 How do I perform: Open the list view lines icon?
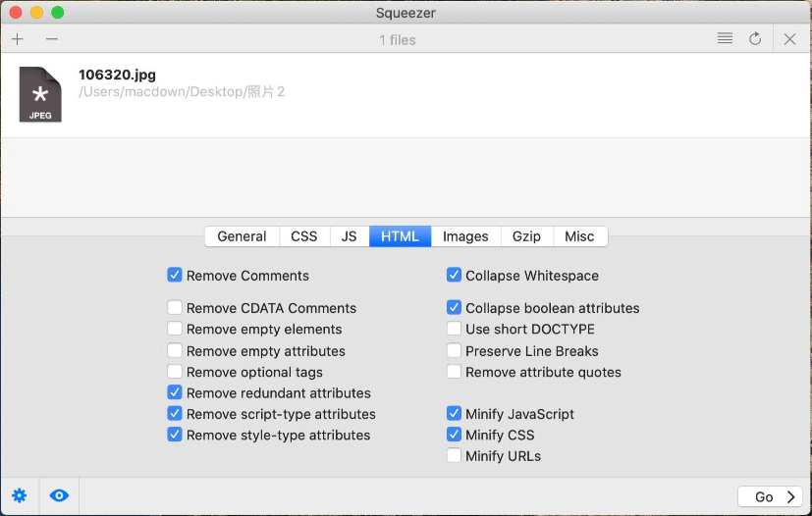click(725, 38)
